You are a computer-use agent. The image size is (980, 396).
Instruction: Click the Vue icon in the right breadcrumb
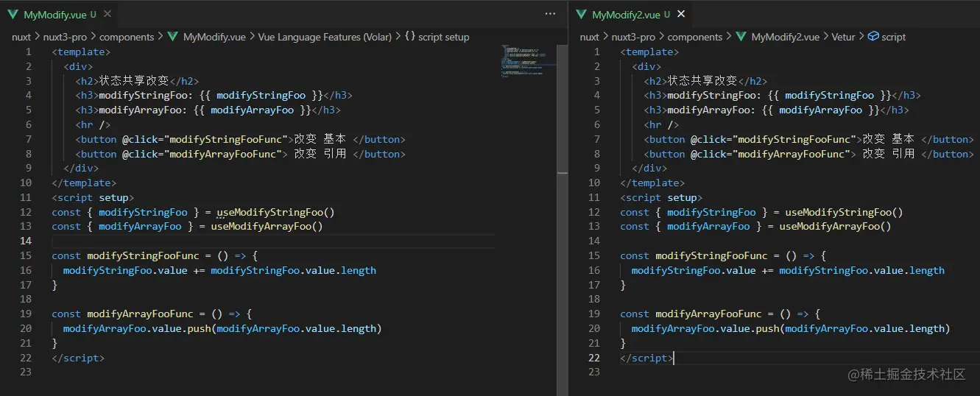tap(741, 37)
